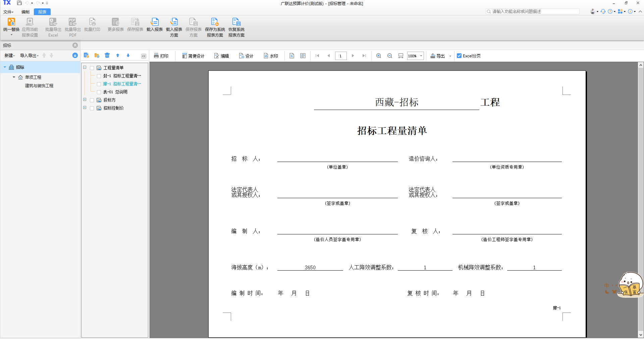
Task: Switch to the 编制 tab
Action: click(x=25, y=12)
